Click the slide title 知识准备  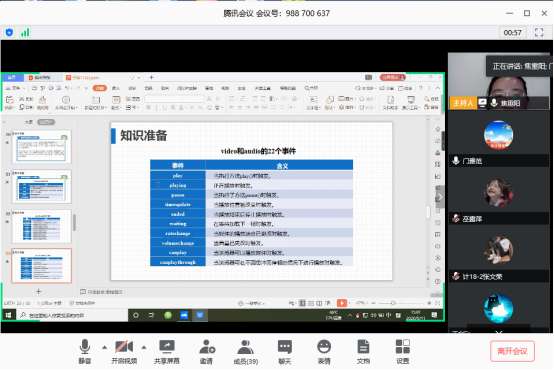tap(143, 136)
